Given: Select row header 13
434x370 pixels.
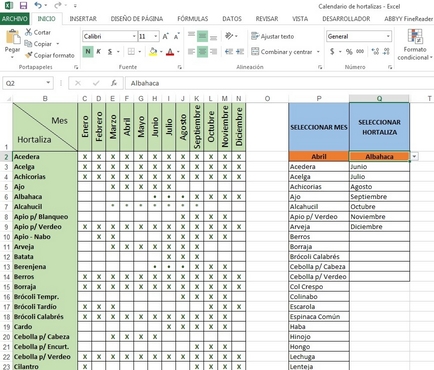Looking at the screenshot, I should point(6,267).
